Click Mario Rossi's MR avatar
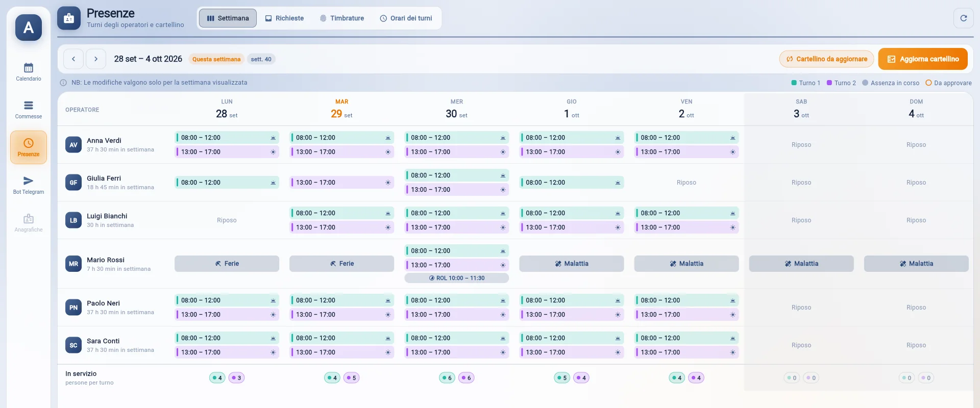Image resolution: width=980 pixels, height=408 pixels. point(73,264)
